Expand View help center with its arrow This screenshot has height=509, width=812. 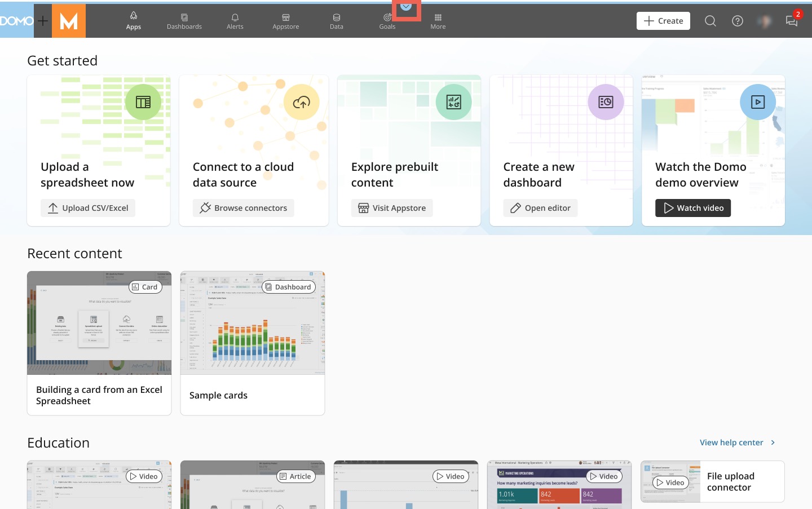pos(773,442)
